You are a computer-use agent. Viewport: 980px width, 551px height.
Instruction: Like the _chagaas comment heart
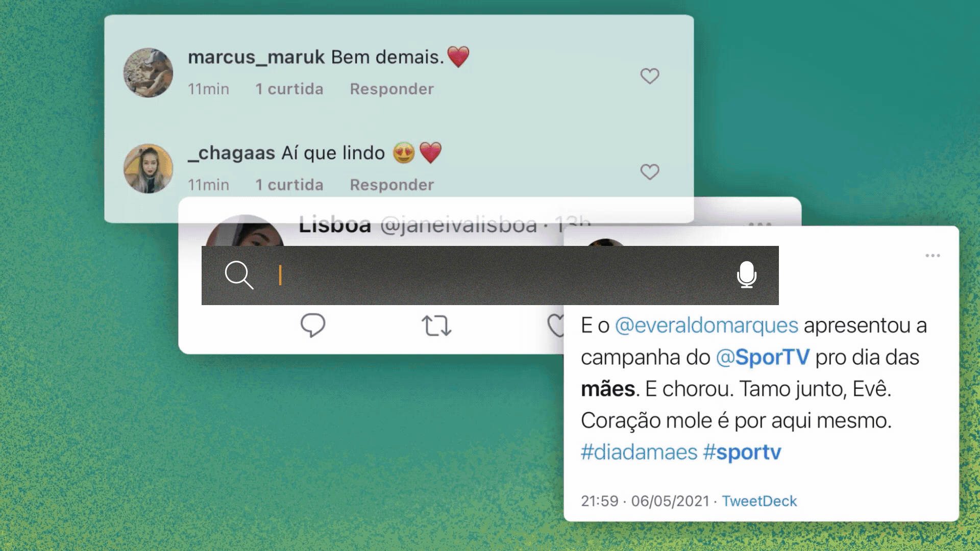(x=650, y=172)
